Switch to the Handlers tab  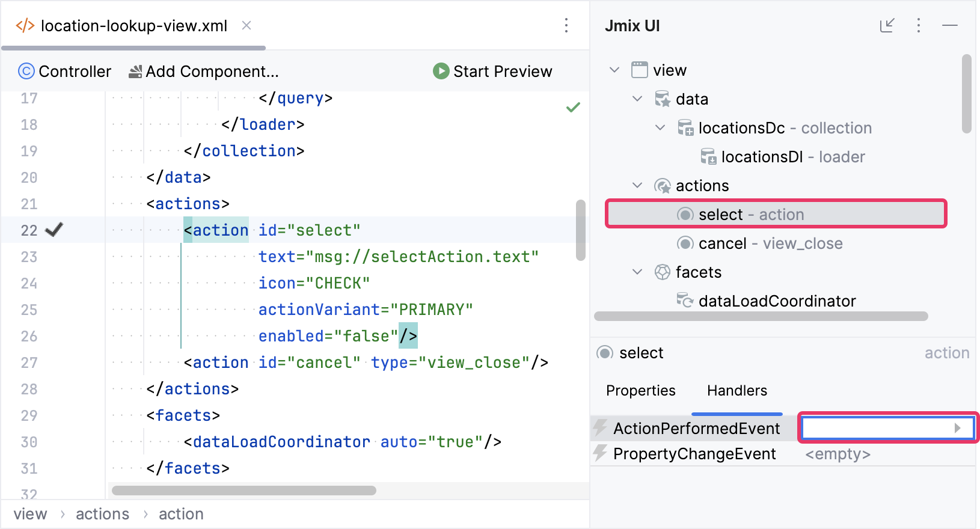click(737, 391)
